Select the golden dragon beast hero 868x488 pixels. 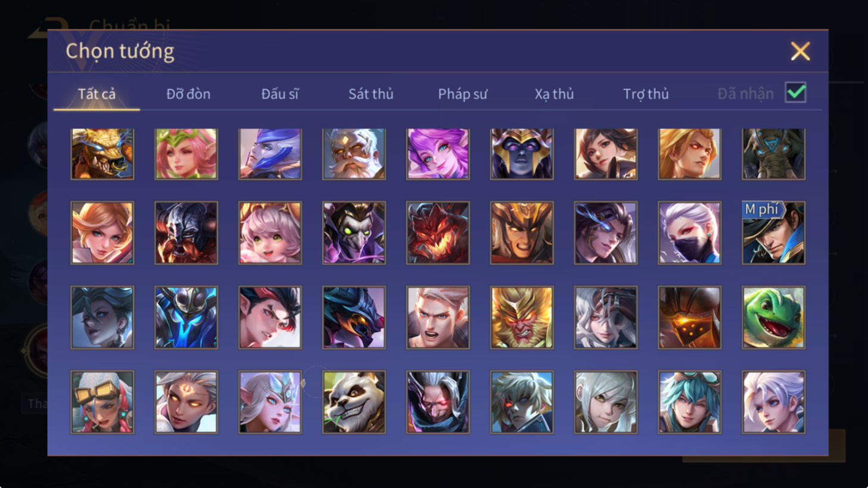[102, 154]
